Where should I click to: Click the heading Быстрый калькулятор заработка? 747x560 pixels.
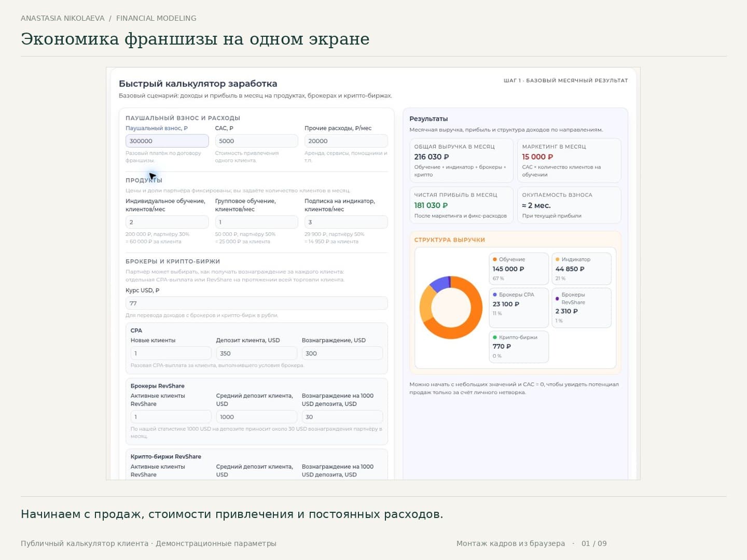tap(198, 83)
